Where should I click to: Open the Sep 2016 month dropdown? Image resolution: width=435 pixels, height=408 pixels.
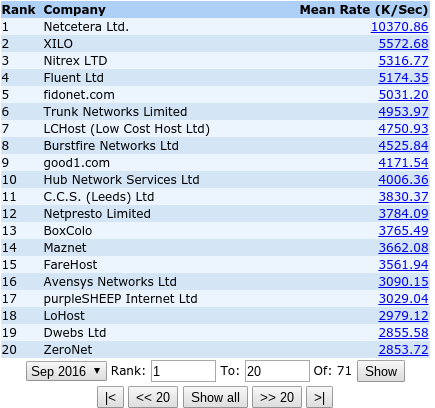pyautogui.click(x=66, y=371)
